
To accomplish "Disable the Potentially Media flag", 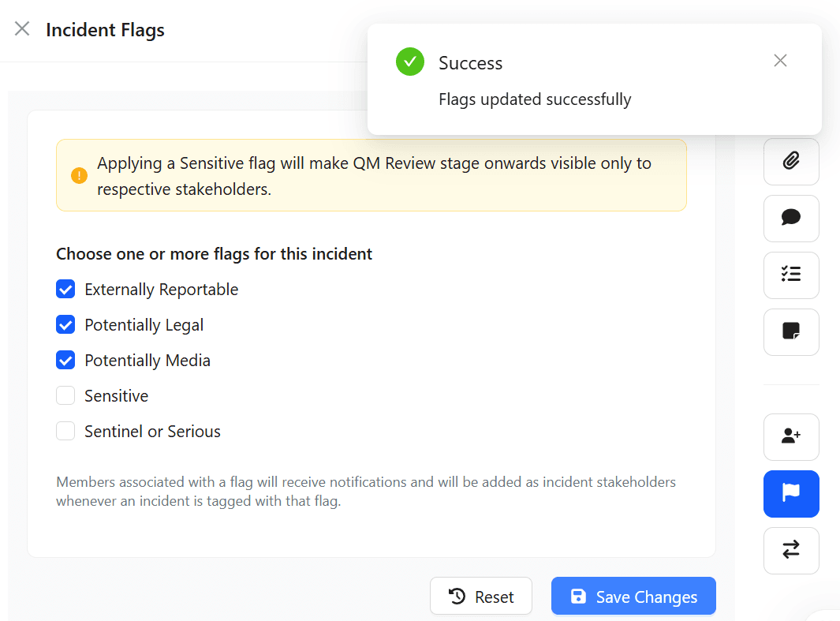I will pos(65,360).
